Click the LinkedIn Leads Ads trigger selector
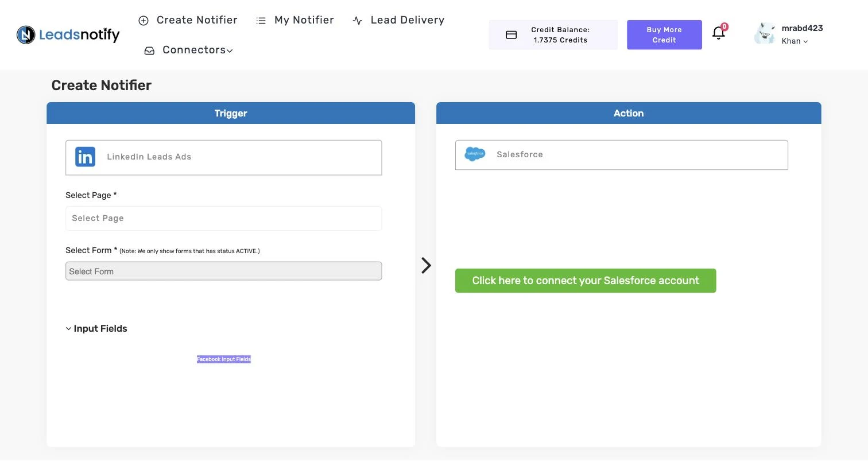Image resolution: width=868 pixels, height=462 pixels. (x=223, y=157)
